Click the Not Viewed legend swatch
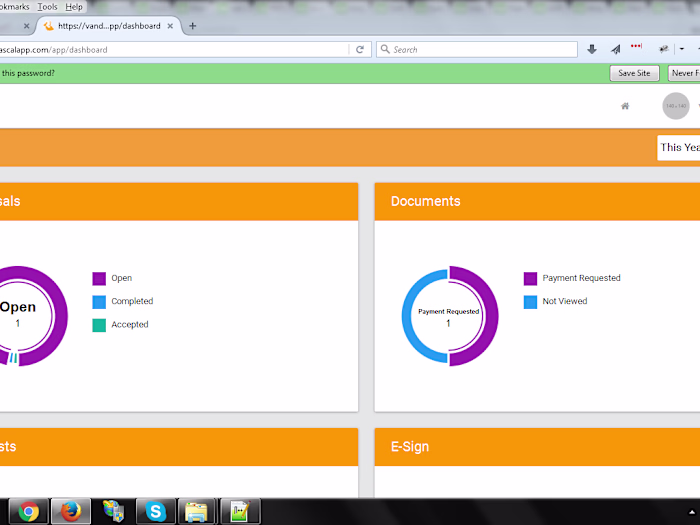 pyautogui.click(x=530, y=302)
